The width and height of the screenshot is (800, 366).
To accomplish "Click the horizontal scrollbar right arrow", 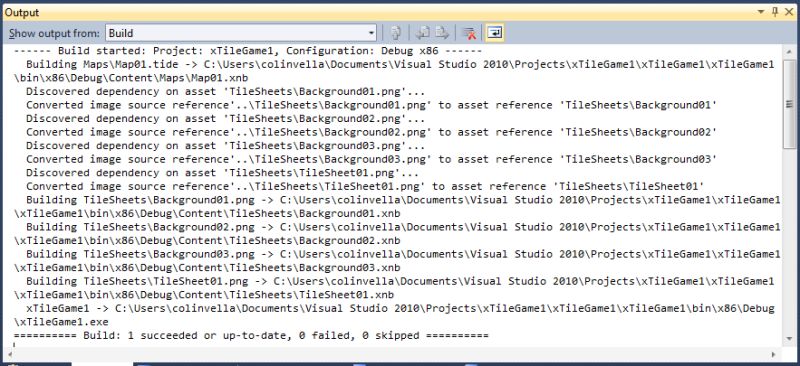I will coord(774,354).
